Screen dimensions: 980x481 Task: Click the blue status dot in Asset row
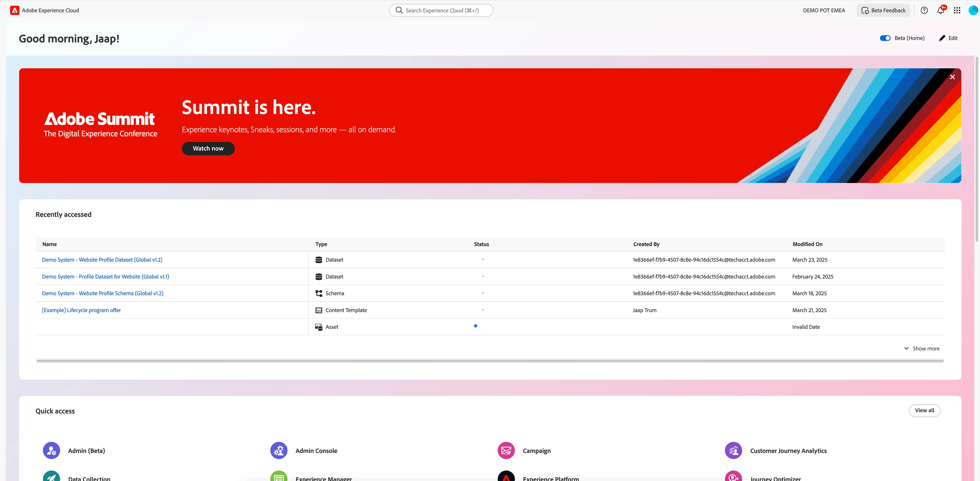tap(476, 326)
